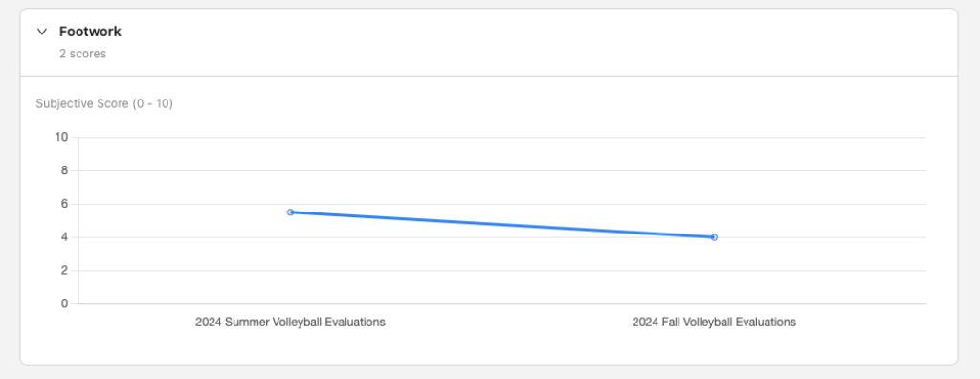The width and height of the screenshot is (980, 379).
Task: Collapse the Footwork section chevron
Action: coord(42,32)
